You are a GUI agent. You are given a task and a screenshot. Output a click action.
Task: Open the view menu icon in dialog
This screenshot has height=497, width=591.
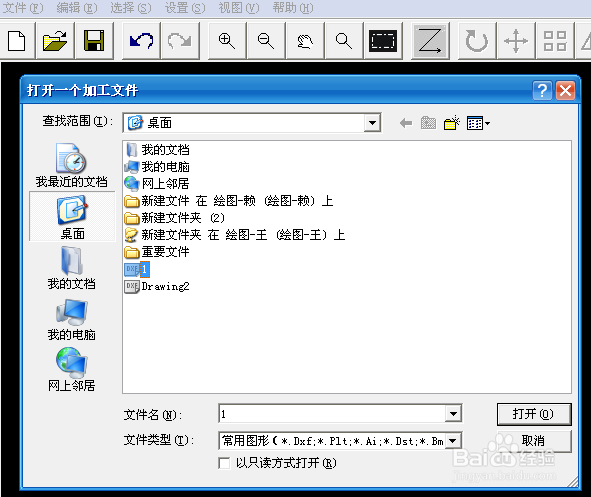click(x=478, y=123)
